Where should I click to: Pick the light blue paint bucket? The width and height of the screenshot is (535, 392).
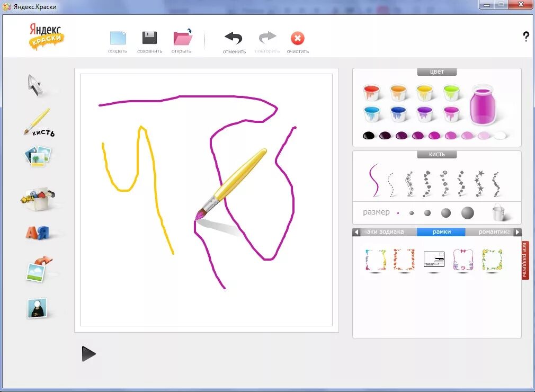tap(371, 113)
